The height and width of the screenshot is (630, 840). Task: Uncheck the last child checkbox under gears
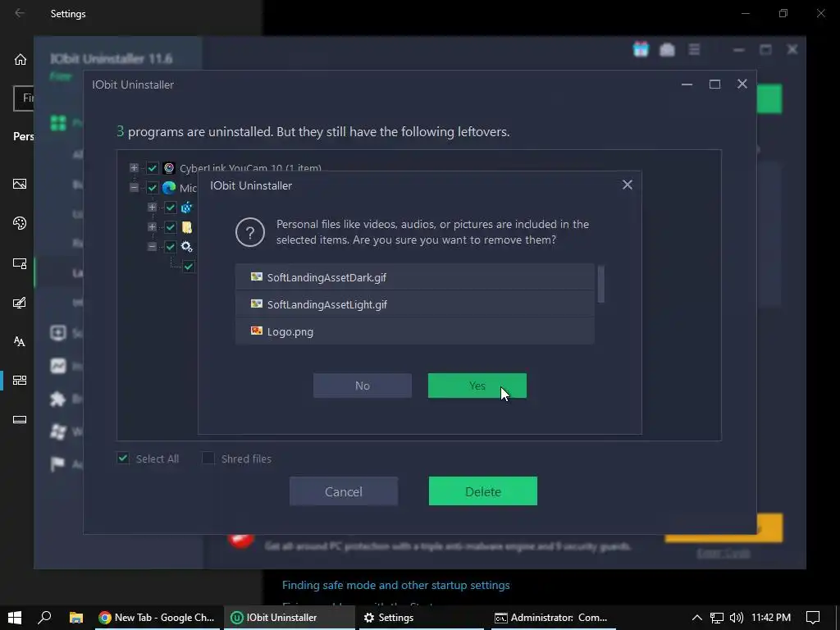[189, 267]
